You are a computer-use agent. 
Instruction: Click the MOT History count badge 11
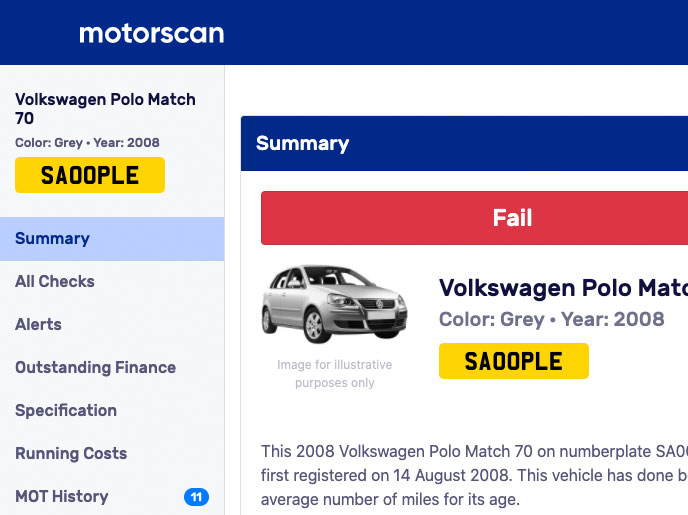(196, 497)
